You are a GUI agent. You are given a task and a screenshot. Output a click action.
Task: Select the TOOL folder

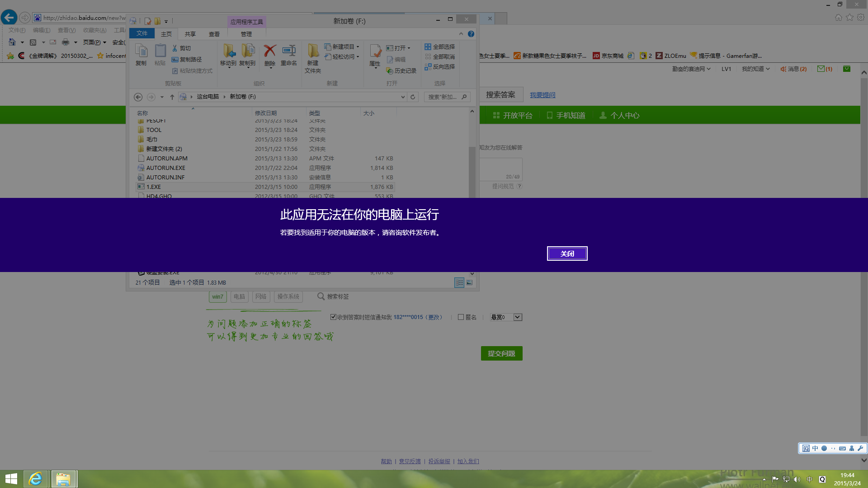[154, 130]
